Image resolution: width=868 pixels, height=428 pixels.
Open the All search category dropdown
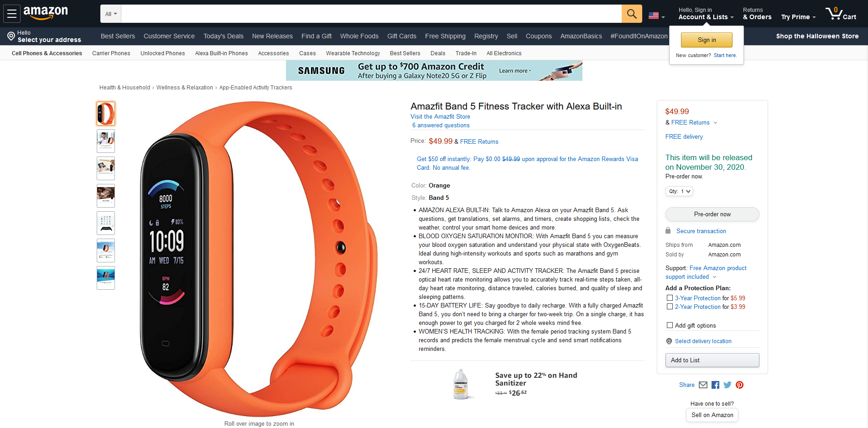111,14
